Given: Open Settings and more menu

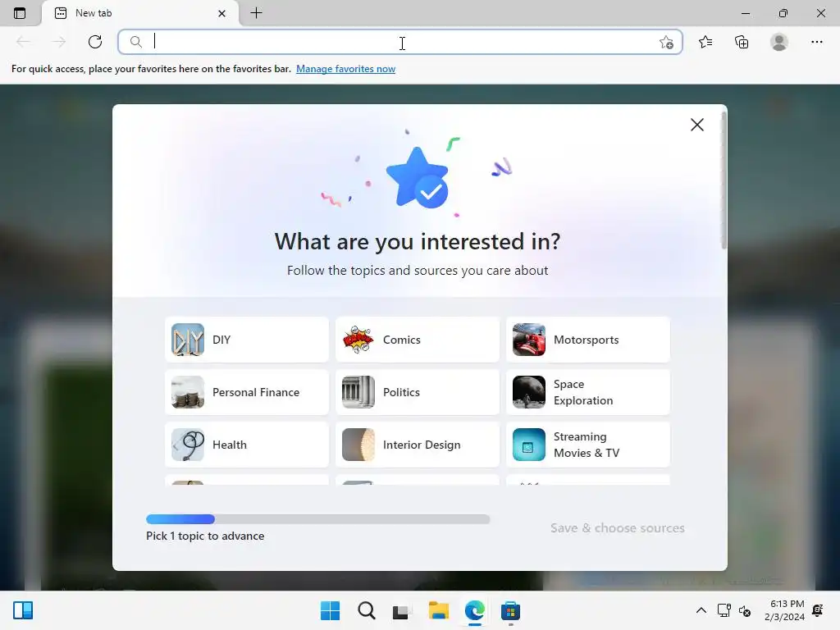Looking at the screenshot, I should (816, 42).
